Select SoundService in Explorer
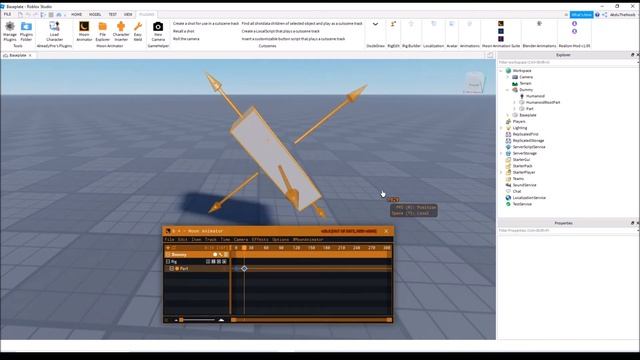640x360 pixels. pos(524,185)
